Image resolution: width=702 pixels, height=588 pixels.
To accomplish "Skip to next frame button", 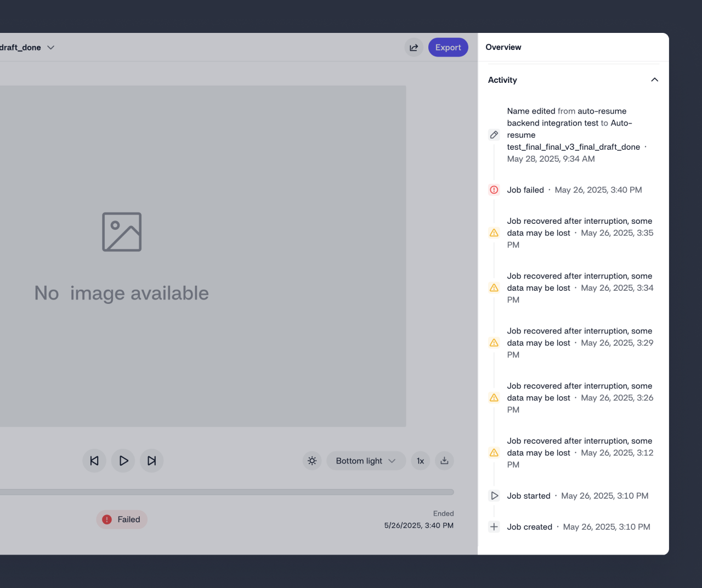I will (152, 461).
